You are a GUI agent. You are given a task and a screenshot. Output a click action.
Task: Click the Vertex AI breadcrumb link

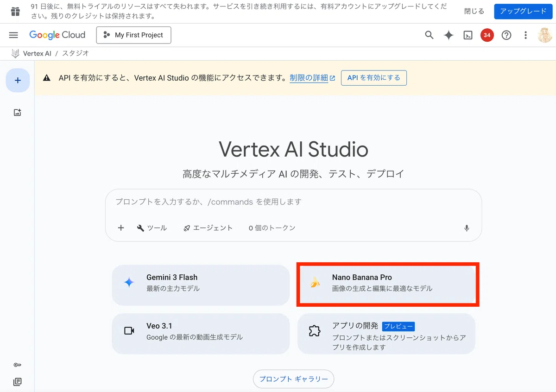point(37,53)
